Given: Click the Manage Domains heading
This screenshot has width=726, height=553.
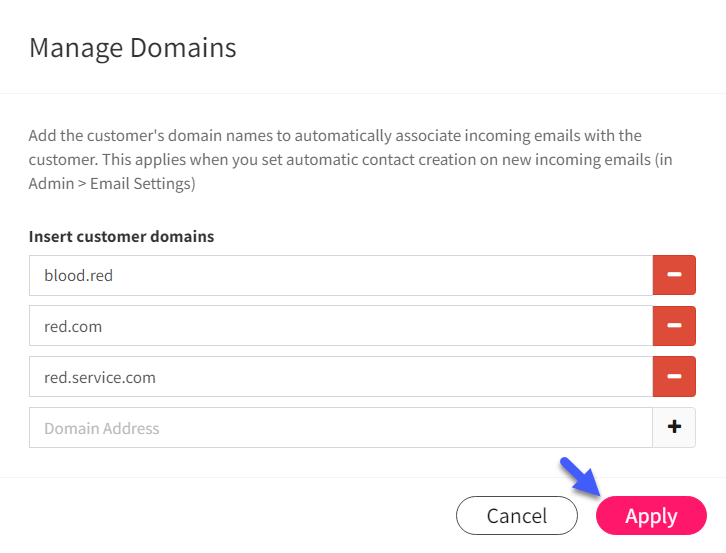Looking at the screenshot, I should click(x=132, y=48).
